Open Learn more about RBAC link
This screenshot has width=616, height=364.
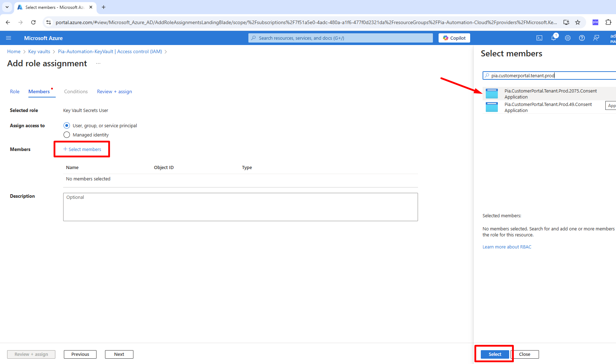[x=507, y=247]
